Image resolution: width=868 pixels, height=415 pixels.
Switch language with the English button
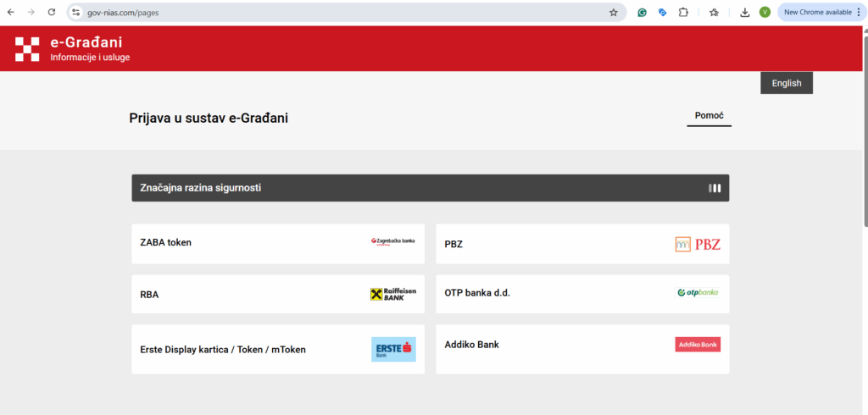pos(786,83)
